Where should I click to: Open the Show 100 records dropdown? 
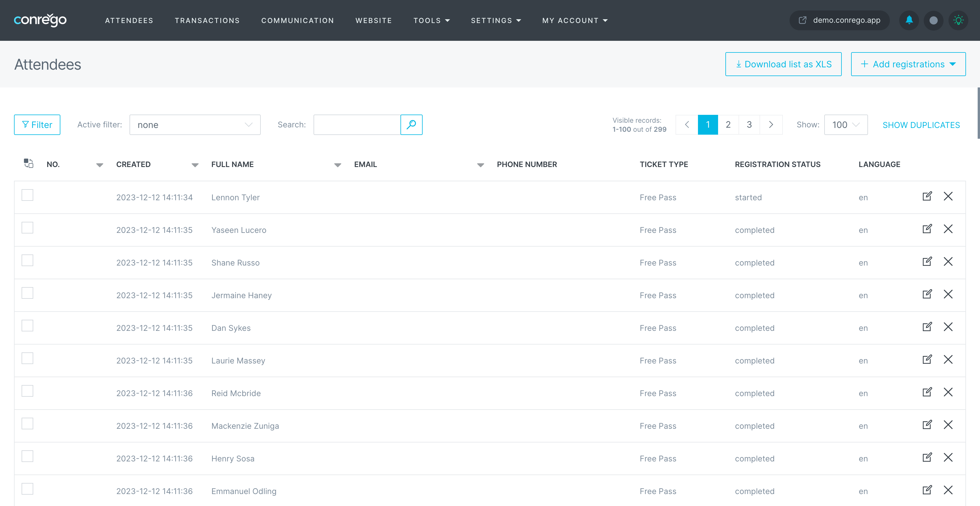click(x=845, y=125)
